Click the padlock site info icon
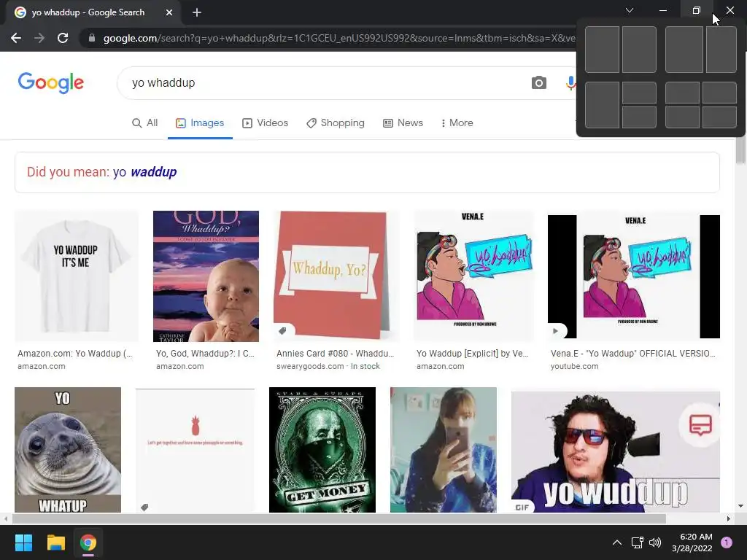 click(x=91, y=38)
